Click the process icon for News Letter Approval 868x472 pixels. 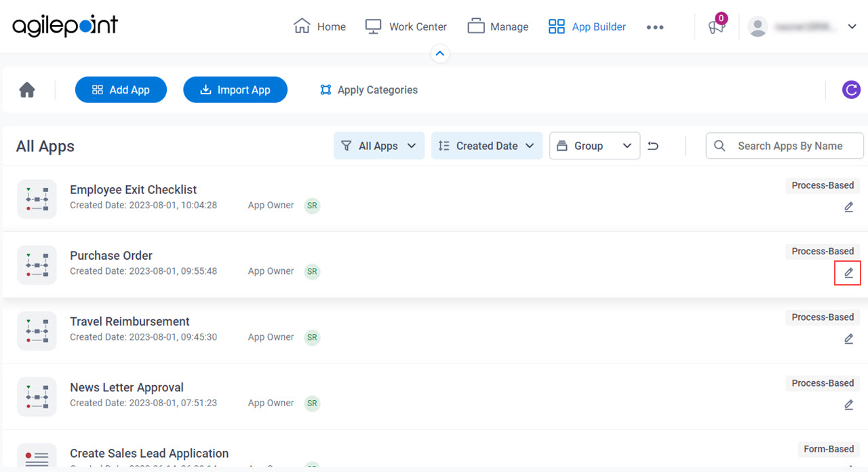pos(37,396)
